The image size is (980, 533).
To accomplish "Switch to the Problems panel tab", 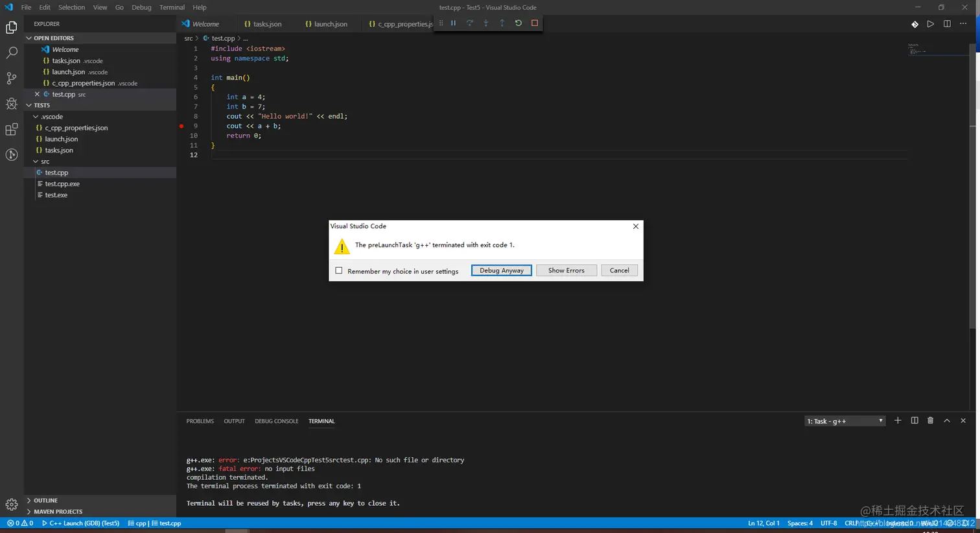I will (200, 421).
